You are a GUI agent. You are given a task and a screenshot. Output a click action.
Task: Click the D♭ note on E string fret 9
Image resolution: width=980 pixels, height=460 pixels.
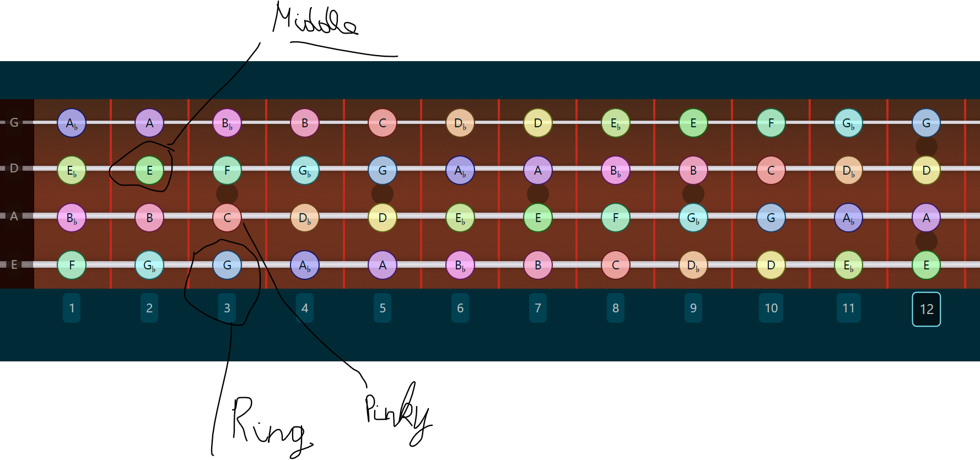click(x=693, y=265)
